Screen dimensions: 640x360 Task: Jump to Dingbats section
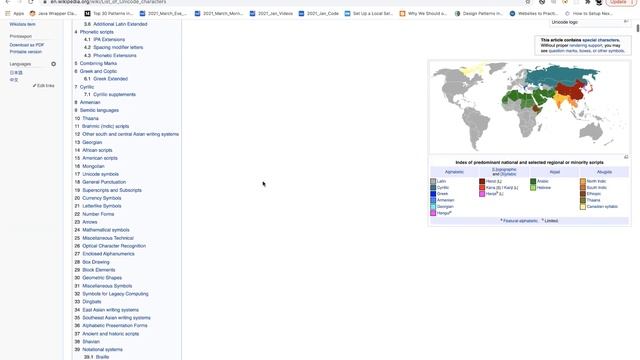(92, 302)
